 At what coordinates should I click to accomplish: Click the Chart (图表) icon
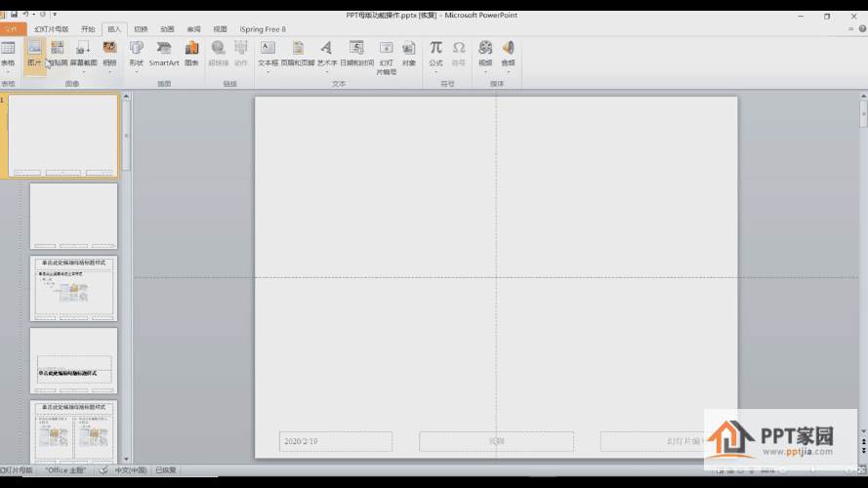pos(191,55)
